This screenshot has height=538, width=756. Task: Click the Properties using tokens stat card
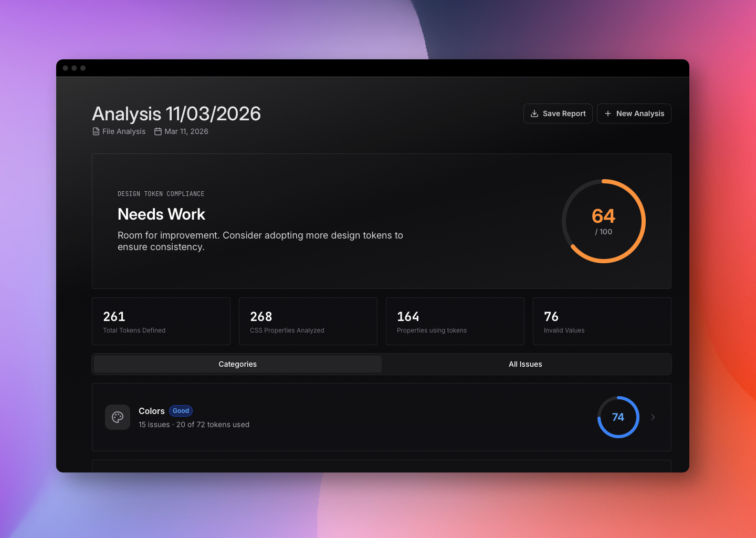(455, 321)
